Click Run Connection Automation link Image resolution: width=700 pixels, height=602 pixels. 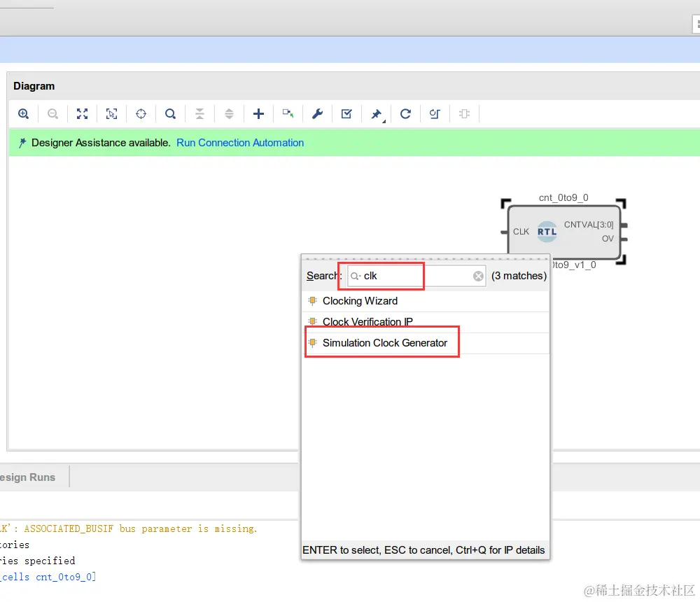[x=240, y=143]
